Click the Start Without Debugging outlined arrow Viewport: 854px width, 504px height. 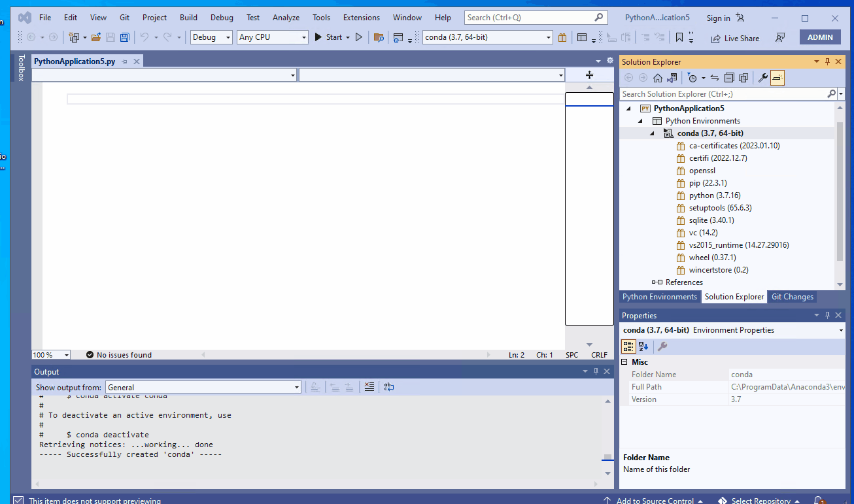(358, 37)
